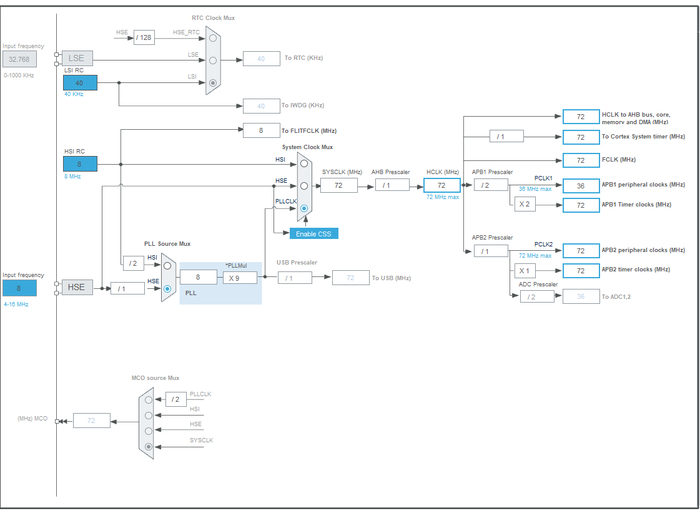Click the APB2 peripheral clocks value box
This screenshot has height=511, width=700.
[581, 251]
